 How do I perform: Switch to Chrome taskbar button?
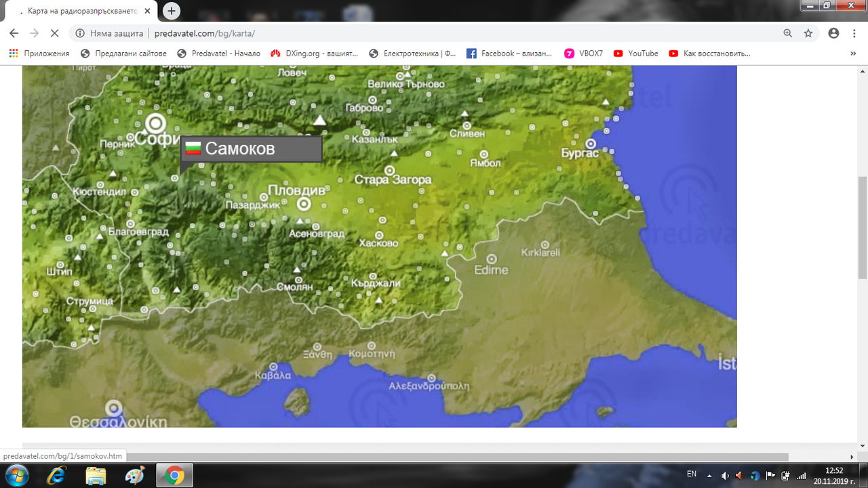(x=174, y=475)
